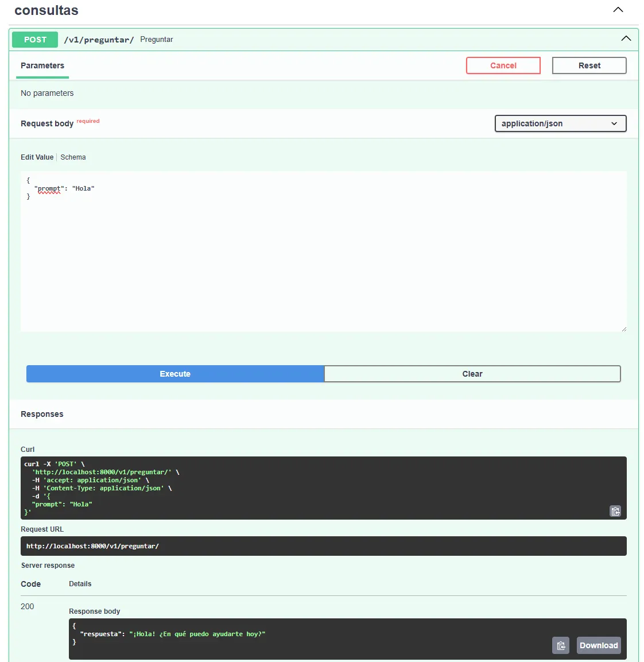Reset the request body to default
The width and height of the screenshot is (644, 662).
tap(589, 65)
